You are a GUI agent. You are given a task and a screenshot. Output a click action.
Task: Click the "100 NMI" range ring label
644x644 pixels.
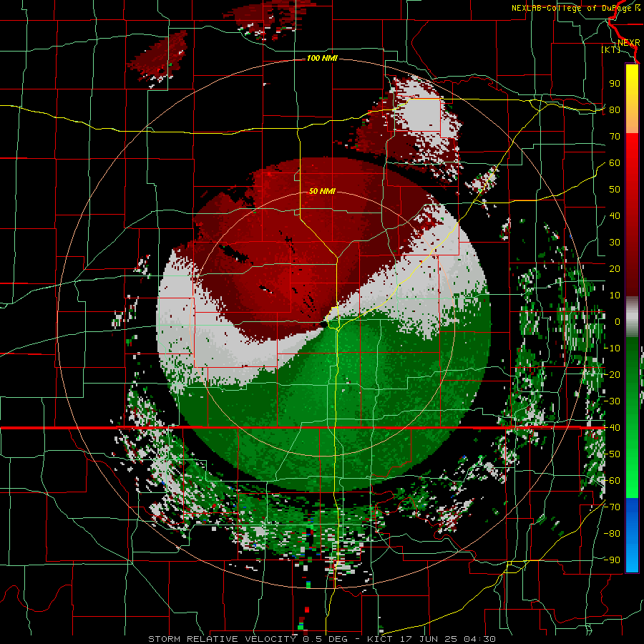[x=322, y=59]
